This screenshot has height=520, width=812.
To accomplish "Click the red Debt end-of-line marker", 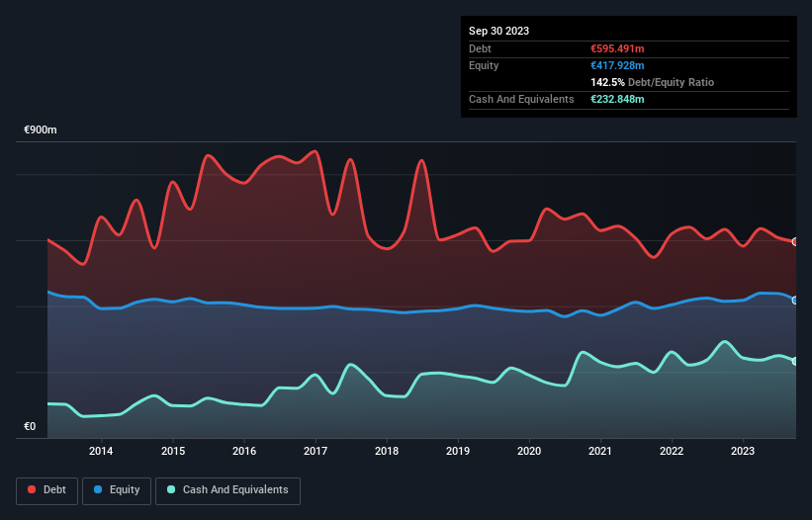I will pos(795,241).
